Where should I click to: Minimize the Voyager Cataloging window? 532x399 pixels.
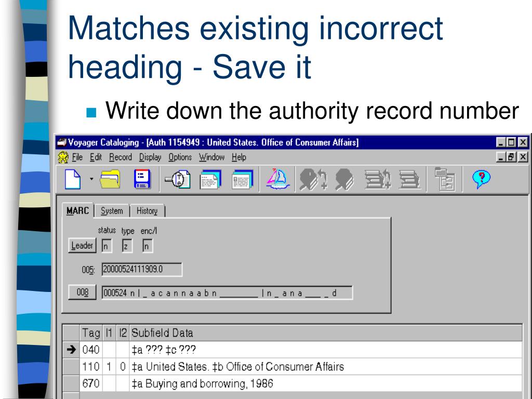(501, 142)
